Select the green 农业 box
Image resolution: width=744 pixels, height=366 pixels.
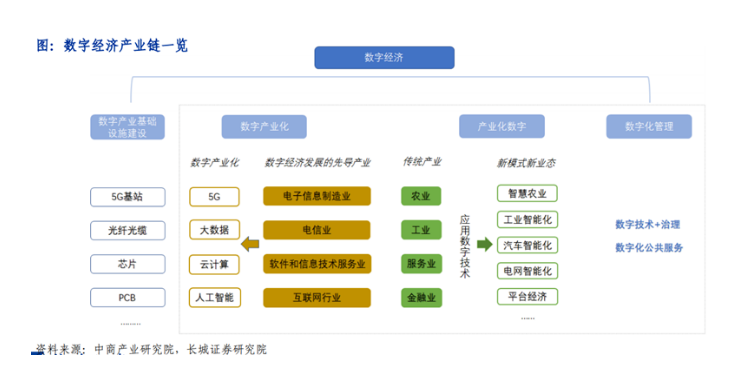(421, 196)
